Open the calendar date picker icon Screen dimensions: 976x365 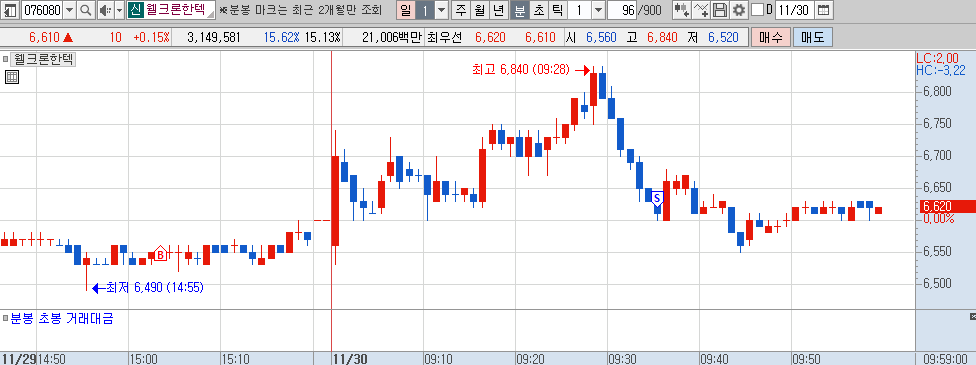pyautogui.click(x=823, y=10)
